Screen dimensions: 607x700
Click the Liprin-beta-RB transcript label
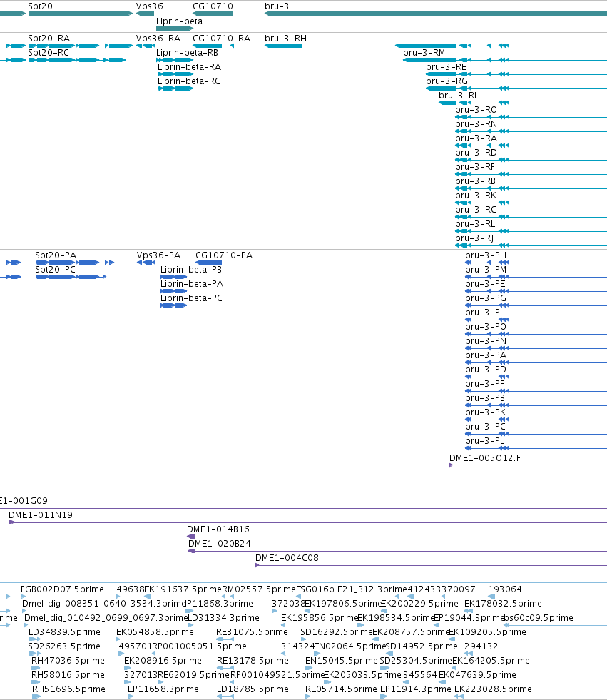[187, 53]
